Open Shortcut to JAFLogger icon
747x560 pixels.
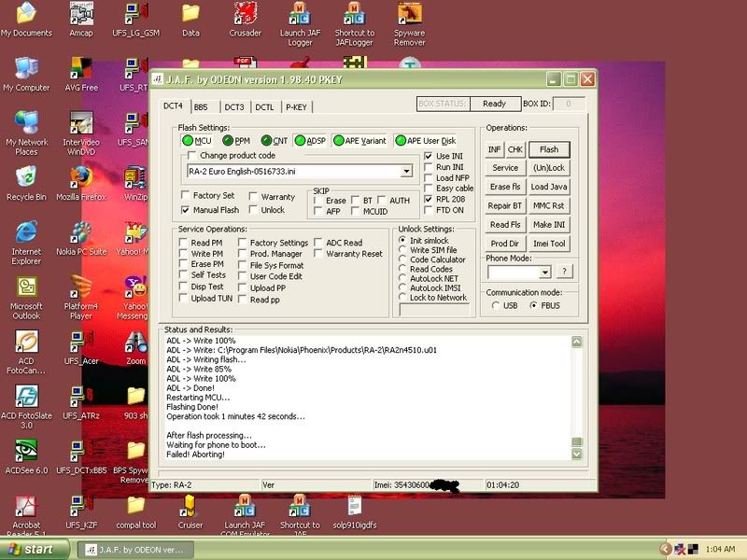click(x=355, y=24)
